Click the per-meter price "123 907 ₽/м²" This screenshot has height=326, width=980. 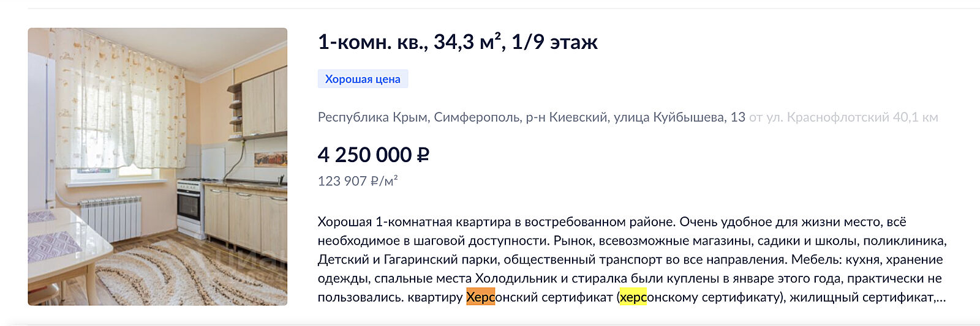(358, 181)
